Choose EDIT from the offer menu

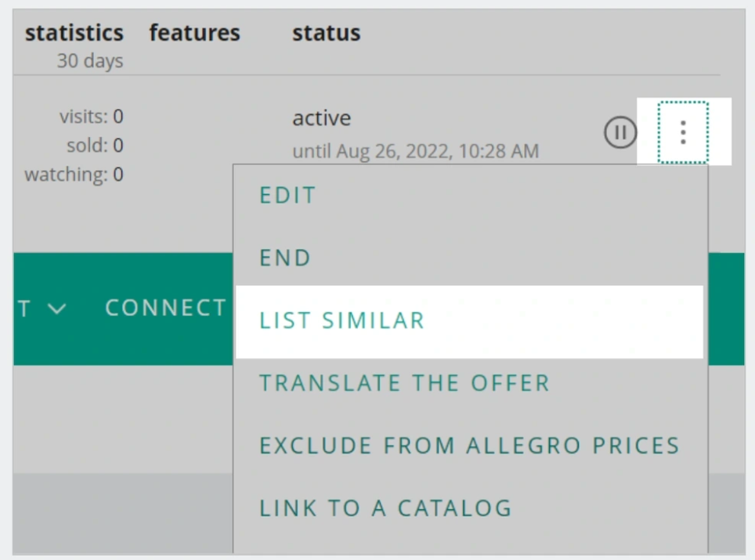pyautogui.click(x=288, y=195)
